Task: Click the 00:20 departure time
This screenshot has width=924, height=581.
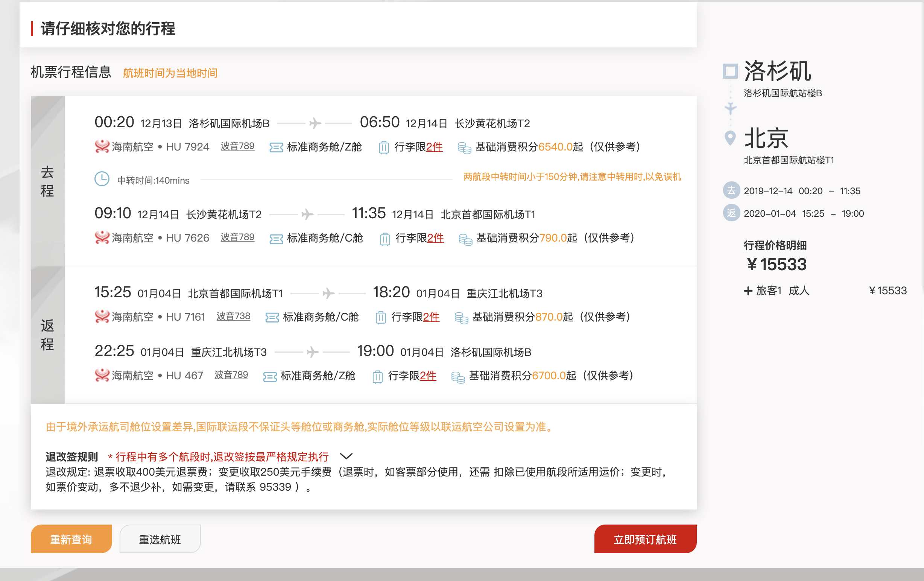Action: tap(114, 122)
